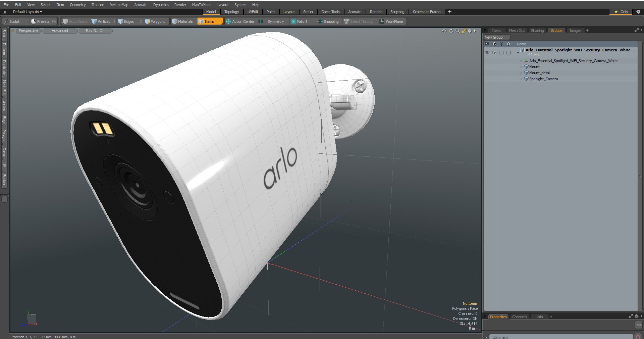This screenshot has height=339, width=644.
Task: Toggle first checkbox of Arlo group row
Action: (501, 52)
